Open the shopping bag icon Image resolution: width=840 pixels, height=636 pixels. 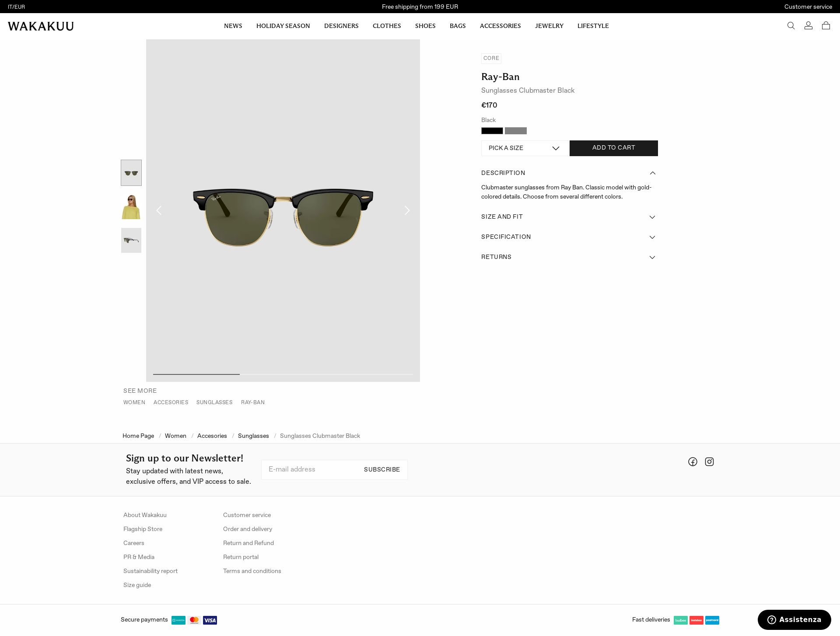click(x=826, y=26)
